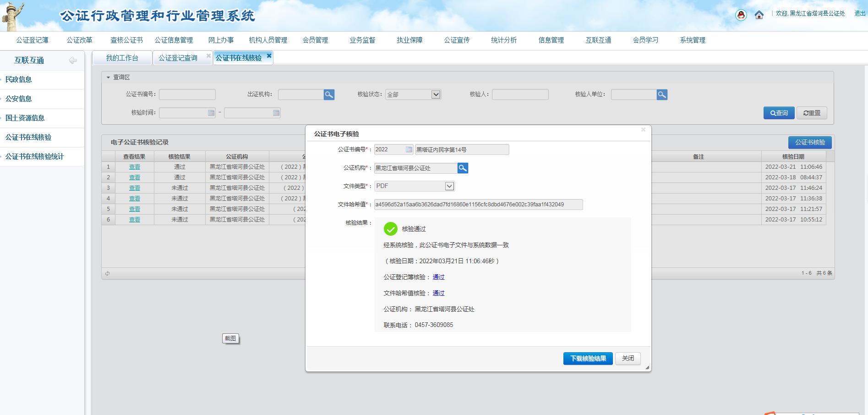Focus the 核验人 input field
The height and width of the screenshot is (415, 868).
[x=520, y=94]
